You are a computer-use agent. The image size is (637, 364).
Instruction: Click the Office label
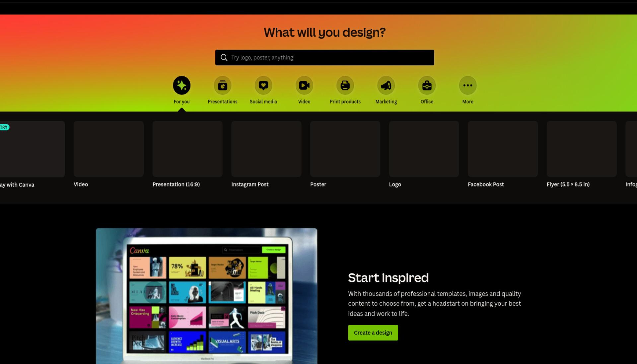[x=427, y=102]
